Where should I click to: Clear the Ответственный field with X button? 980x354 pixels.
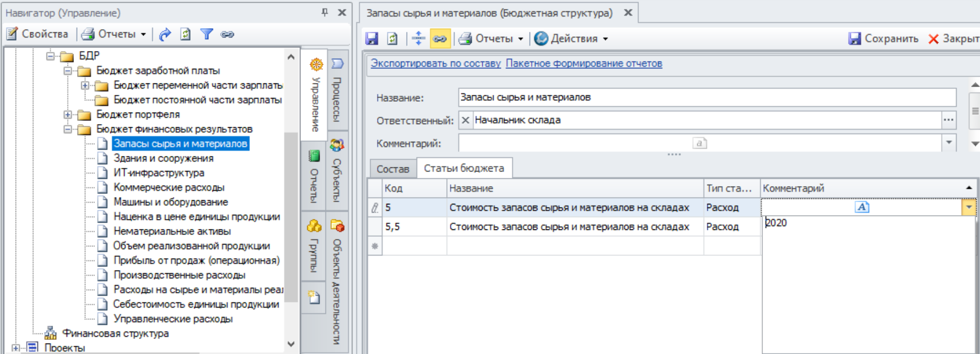466,120
